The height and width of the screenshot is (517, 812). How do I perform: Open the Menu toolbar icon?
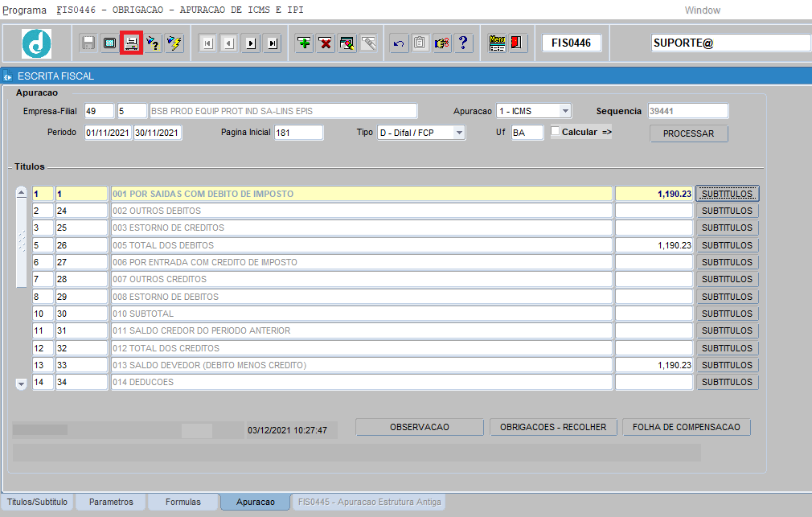pyautogui.click(x=497, y=43)
